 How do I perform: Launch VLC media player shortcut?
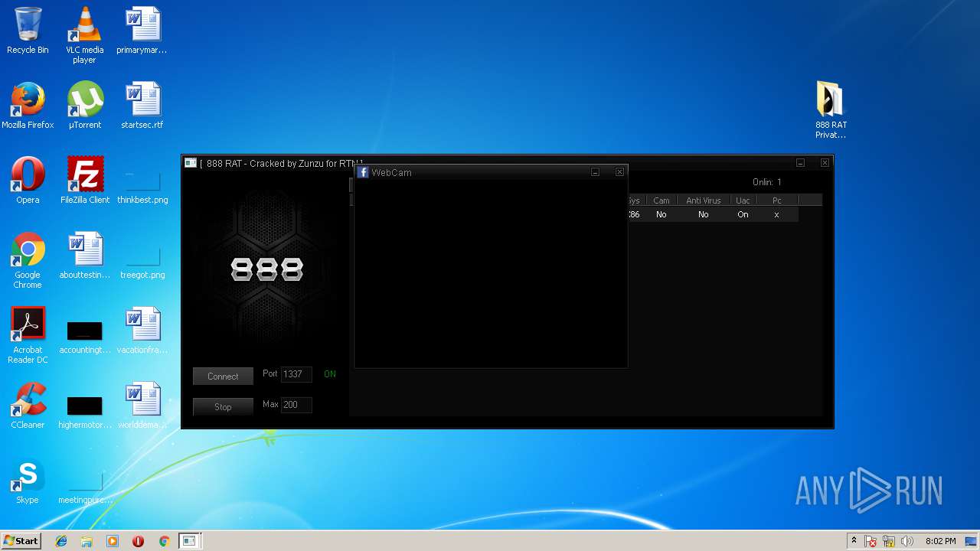click(x=84, y=35)
